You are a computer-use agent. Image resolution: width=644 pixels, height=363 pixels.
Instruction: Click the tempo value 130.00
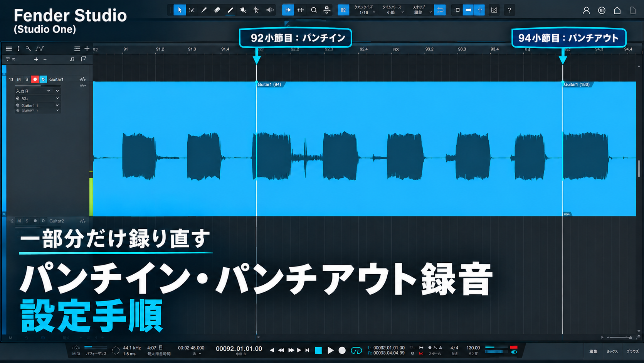[x=473, y=348]
